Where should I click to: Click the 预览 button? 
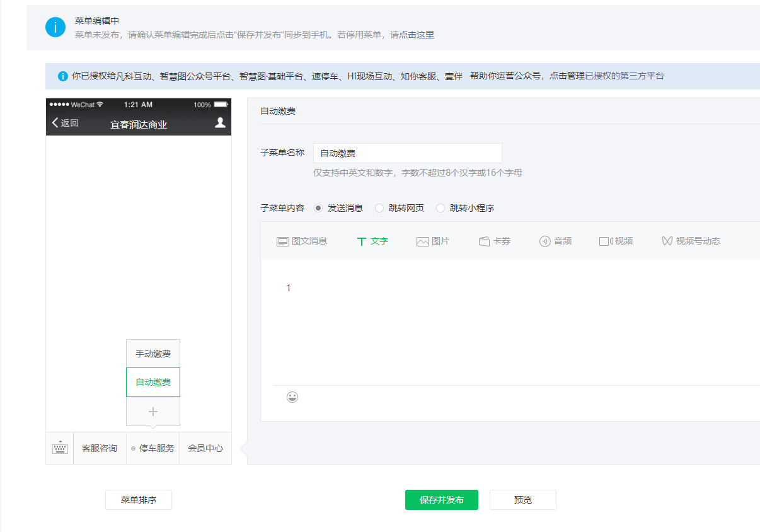[523, 500]
